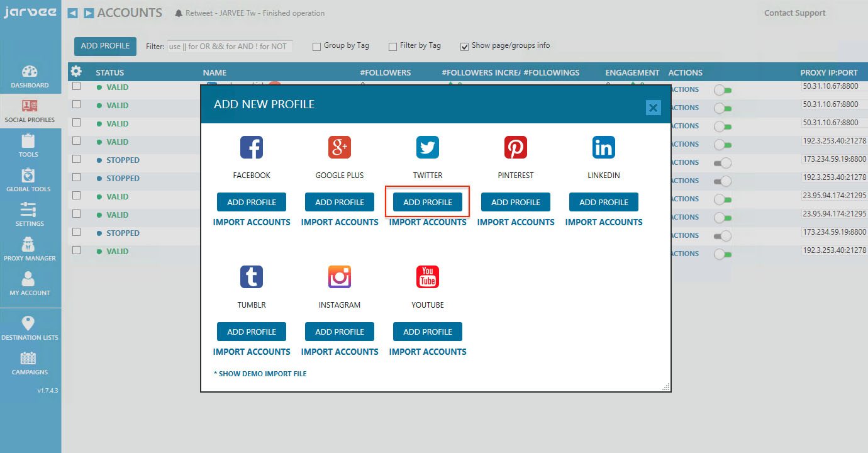Import accounts for YouTube
This screenshot has height=453, width=868.
[x=428, y=352]
